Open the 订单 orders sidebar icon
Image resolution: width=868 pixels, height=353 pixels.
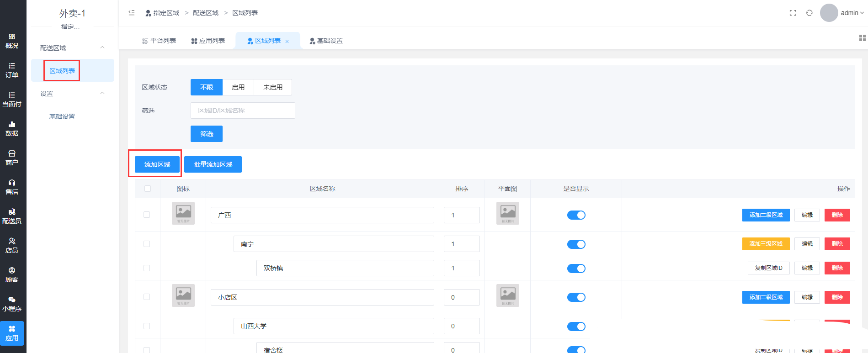(x=12, y=70)
